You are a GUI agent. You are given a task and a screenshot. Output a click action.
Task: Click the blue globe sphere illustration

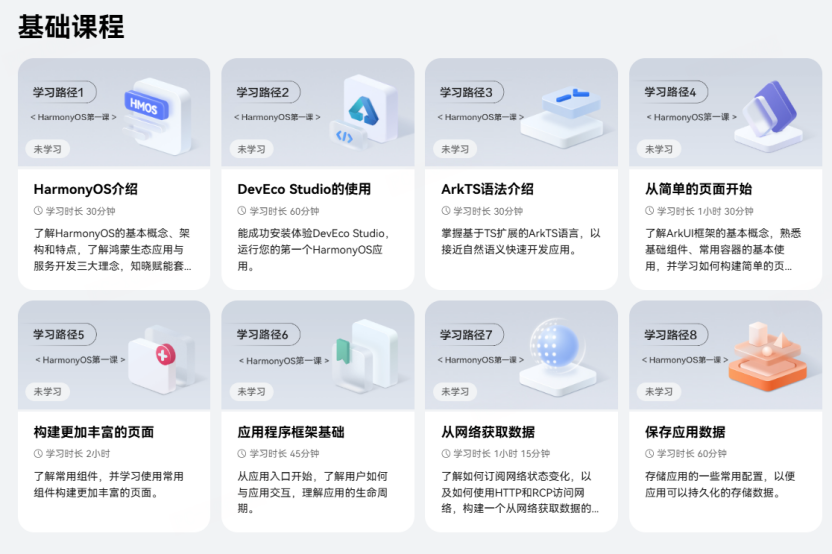click(x=558, y=357)
